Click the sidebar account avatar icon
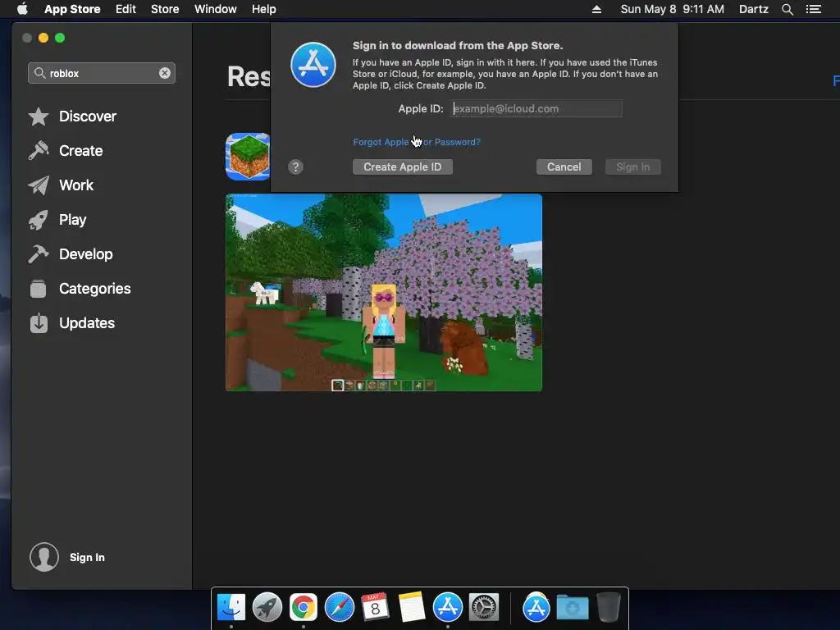This screenshot has height=630, width=840. [44, 557]
